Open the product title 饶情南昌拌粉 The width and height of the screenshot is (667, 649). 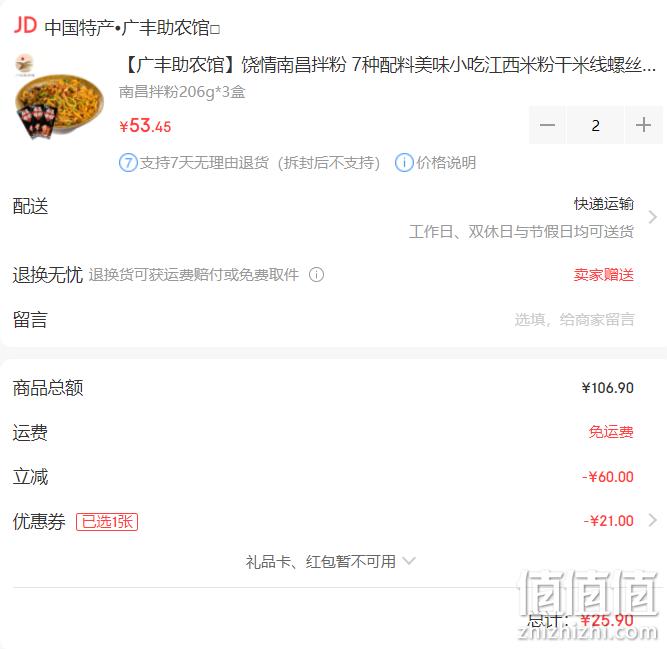tap(389, 65)
